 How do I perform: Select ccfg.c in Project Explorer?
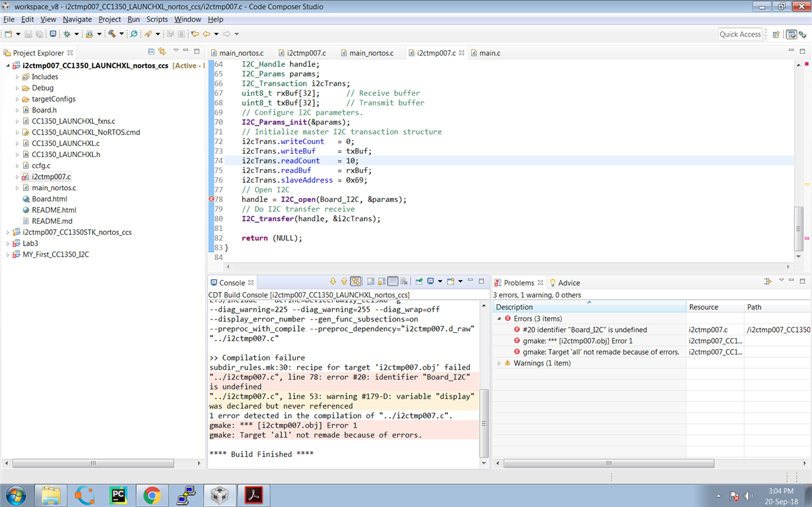point(41,166)
